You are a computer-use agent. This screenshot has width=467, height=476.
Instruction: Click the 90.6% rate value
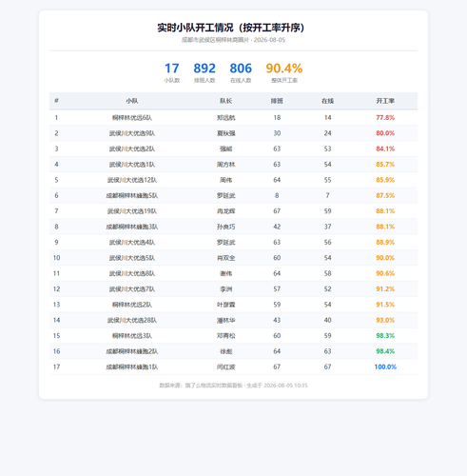pyautogui.click(x=385, y=273)
